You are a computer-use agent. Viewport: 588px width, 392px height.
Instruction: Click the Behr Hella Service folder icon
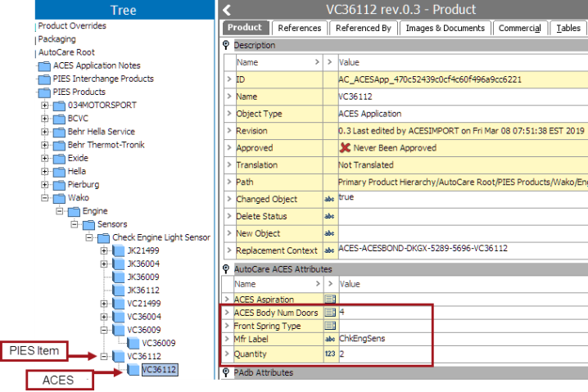(59, 133)
